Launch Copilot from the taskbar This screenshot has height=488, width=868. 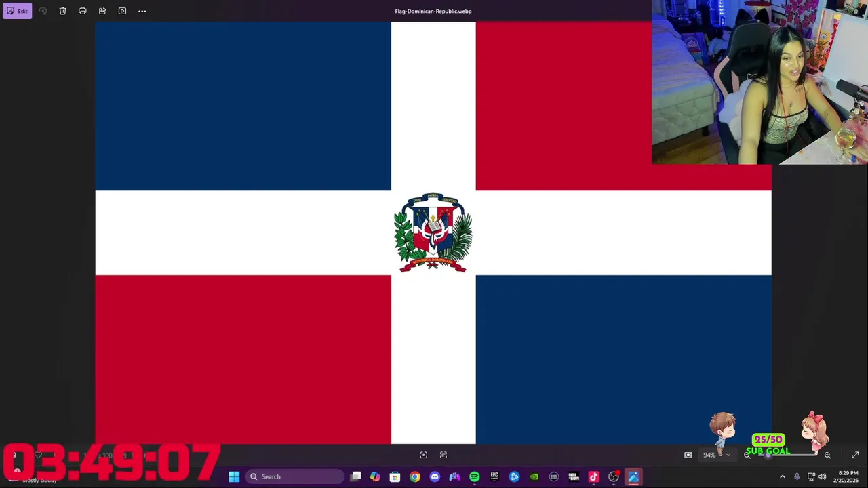pos(375,476)
